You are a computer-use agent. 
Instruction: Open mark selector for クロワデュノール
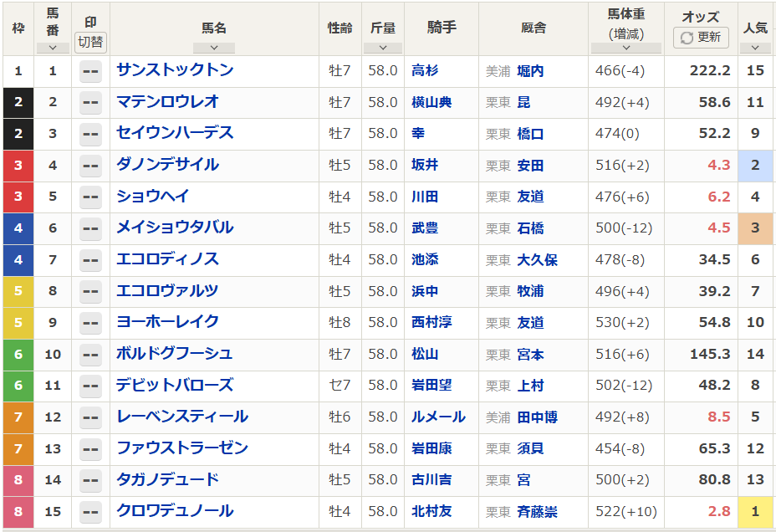point(90,512)
